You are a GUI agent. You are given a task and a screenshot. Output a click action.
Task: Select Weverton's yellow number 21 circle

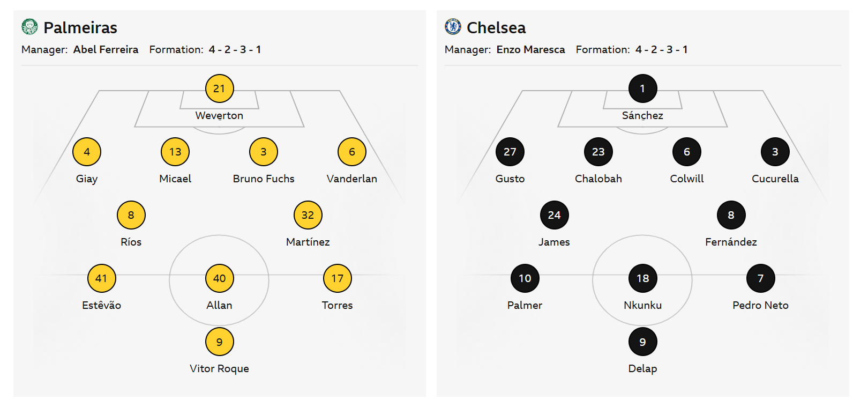(x=219, y=88)
